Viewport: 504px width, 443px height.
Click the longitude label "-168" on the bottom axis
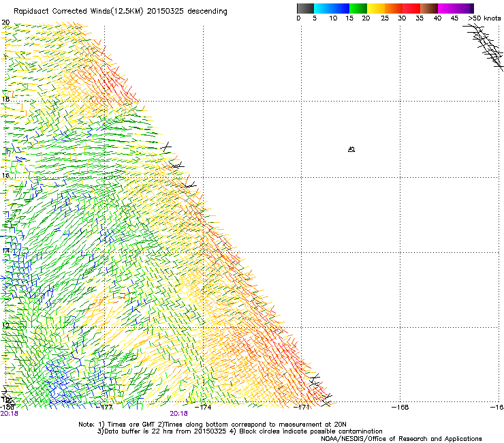point(400,408)
